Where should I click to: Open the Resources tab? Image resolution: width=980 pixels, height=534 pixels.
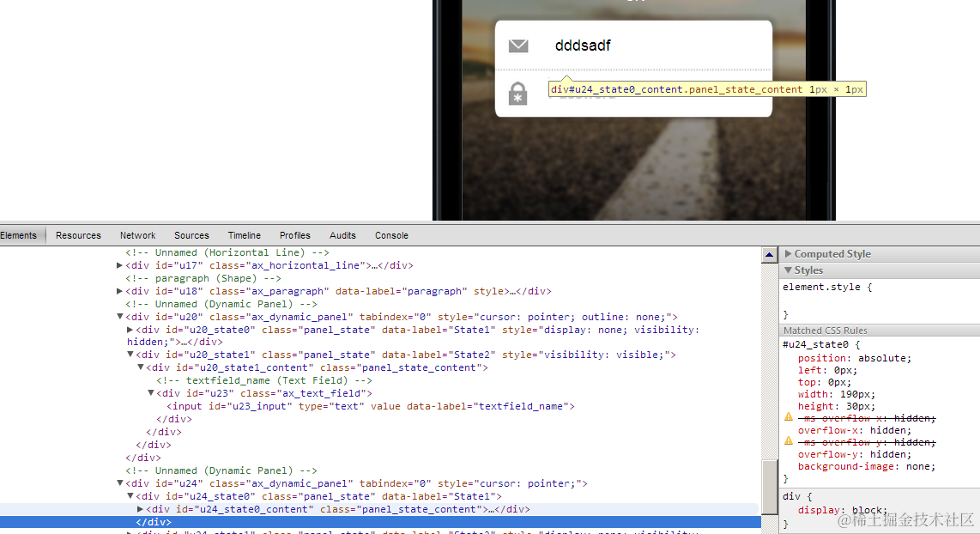(78, 235)
